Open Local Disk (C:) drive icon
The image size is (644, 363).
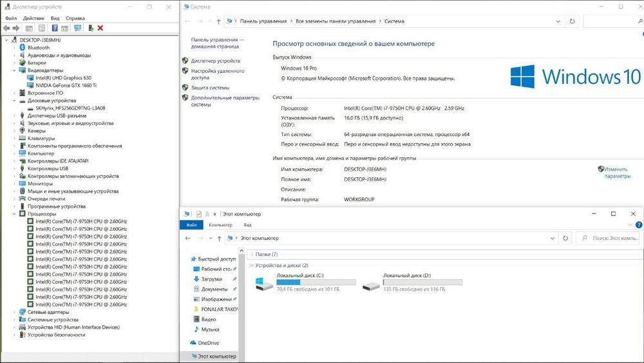263,284
